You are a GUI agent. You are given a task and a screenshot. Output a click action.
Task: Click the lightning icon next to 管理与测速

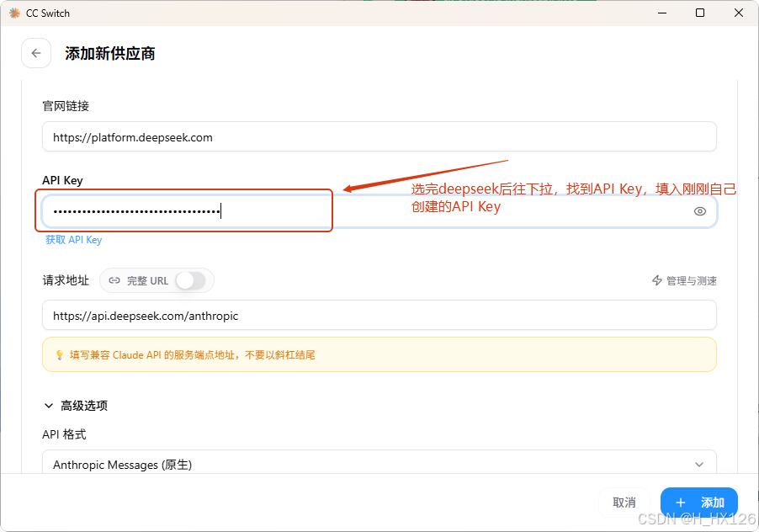tap(657, 281)
